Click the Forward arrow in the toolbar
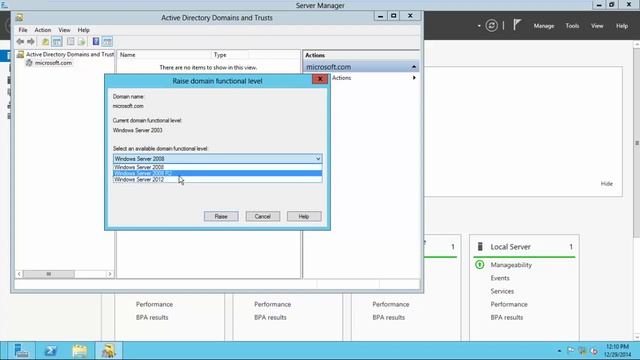Screen dimensions: 640x360 pyautogui.click(x=31, y=42)
